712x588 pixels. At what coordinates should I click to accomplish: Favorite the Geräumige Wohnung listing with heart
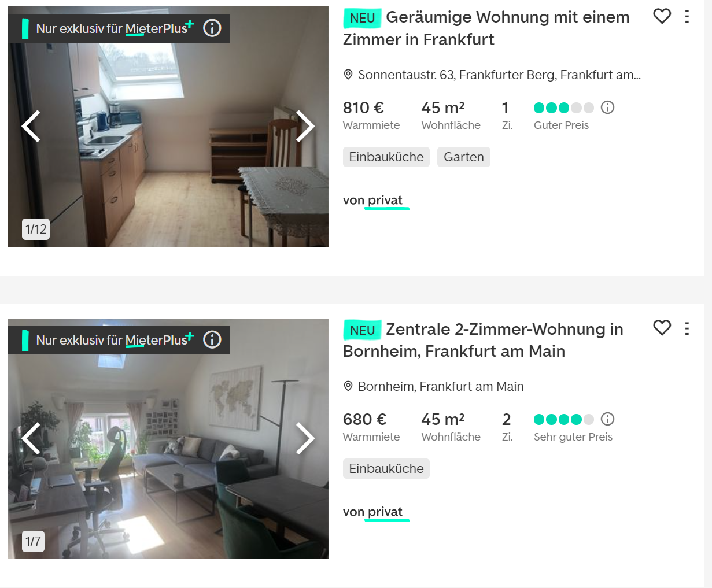tap(662, 16)
